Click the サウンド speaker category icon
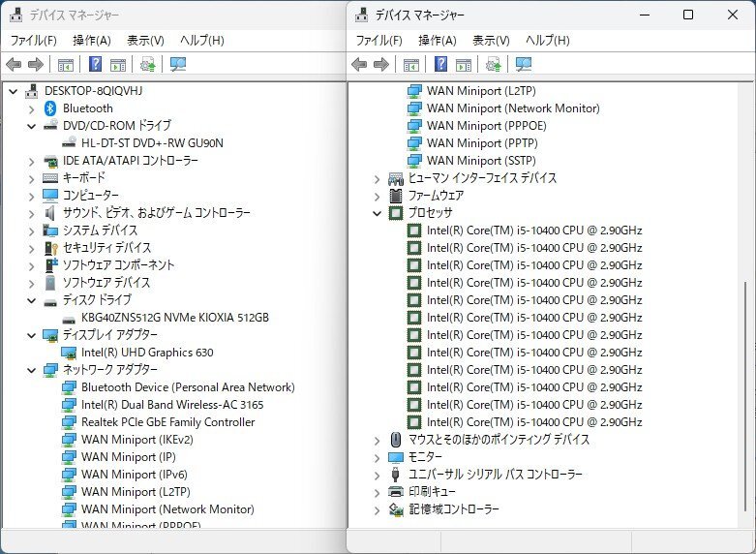 (x=49, y=213)
